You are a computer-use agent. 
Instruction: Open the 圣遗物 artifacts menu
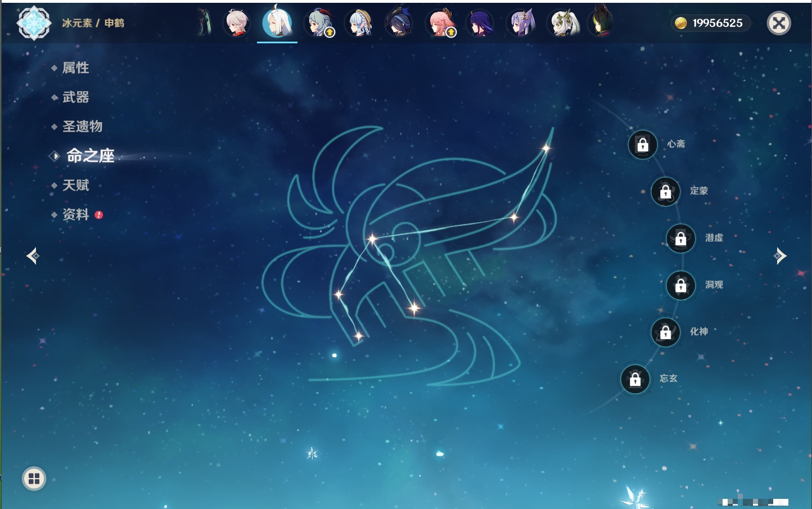tap(82, 127)
